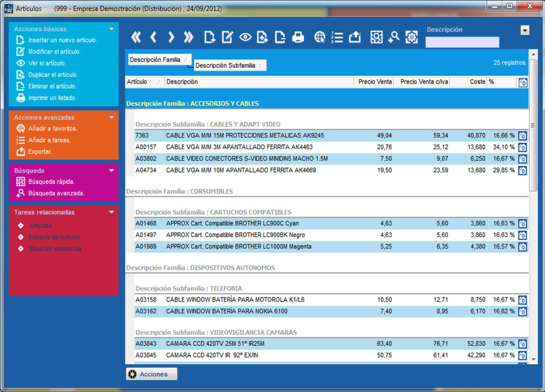Click the view article eye toolbar icon
The image size is (545, 392).
pyautogui.click(x=245, y=37)
